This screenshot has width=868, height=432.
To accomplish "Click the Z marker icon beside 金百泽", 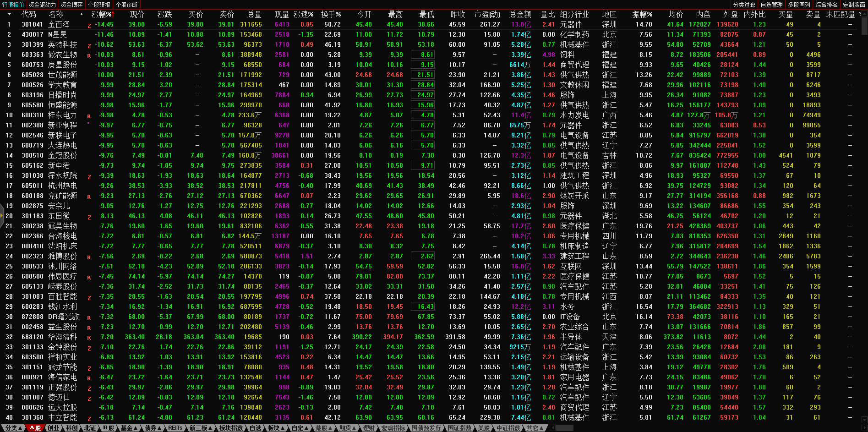I will coord(89,26).
